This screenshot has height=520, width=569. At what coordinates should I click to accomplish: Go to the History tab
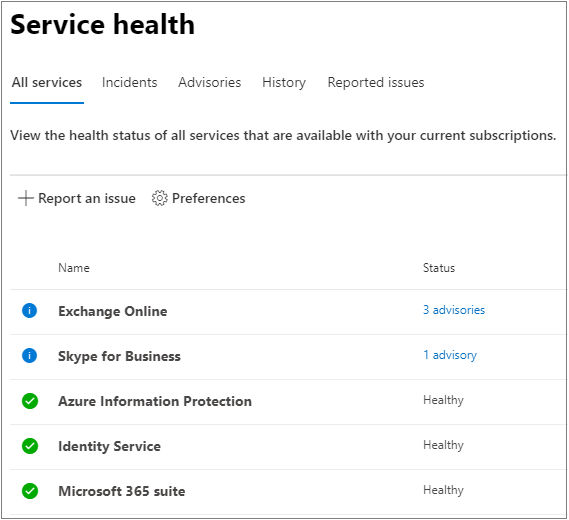tap(284, 83)
